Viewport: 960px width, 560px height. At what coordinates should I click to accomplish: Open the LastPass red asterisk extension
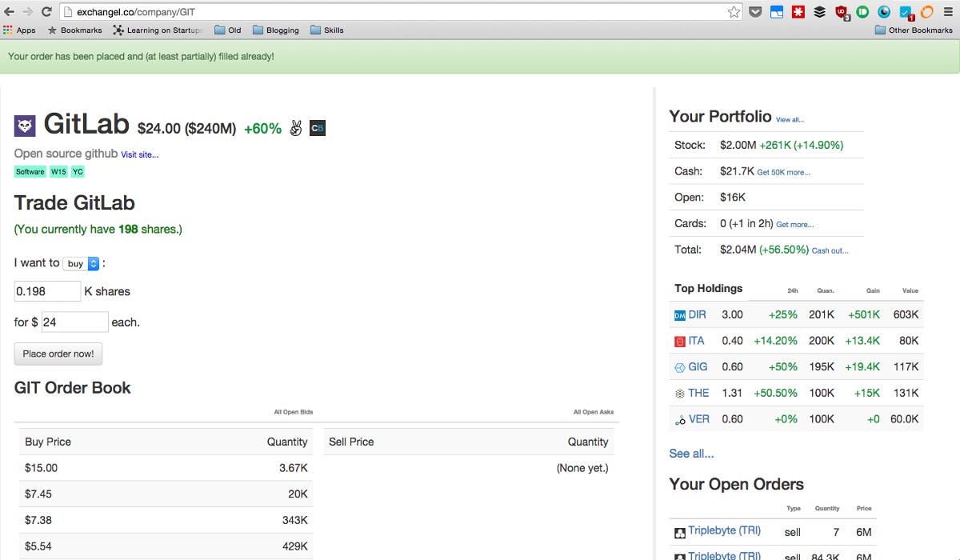coord(798,12)
